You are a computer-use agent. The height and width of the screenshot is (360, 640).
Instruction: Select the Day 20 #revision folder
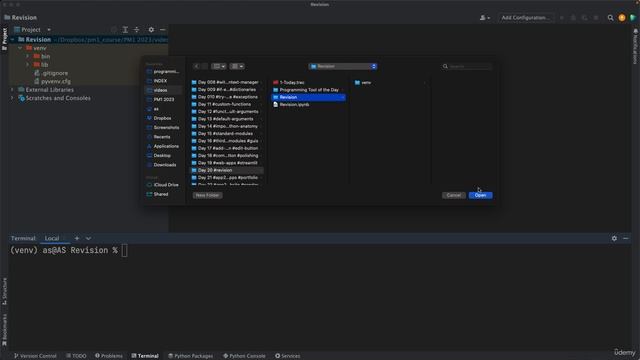tap(227, 170)
